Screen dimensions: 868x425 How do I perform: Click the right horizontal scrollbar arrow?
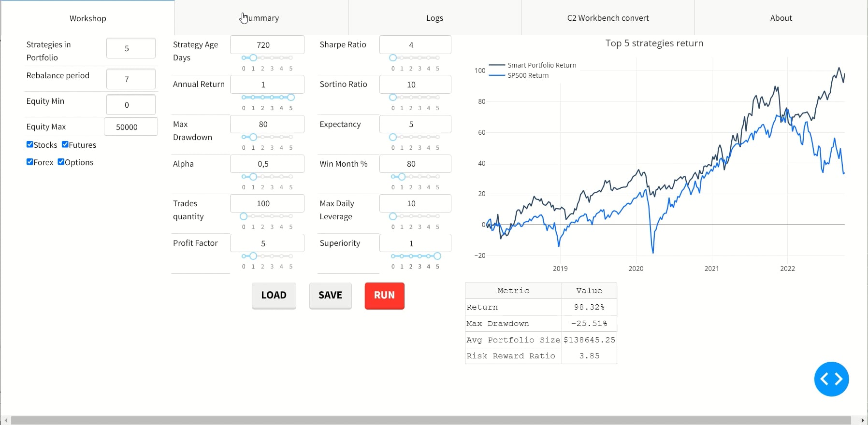863,421
